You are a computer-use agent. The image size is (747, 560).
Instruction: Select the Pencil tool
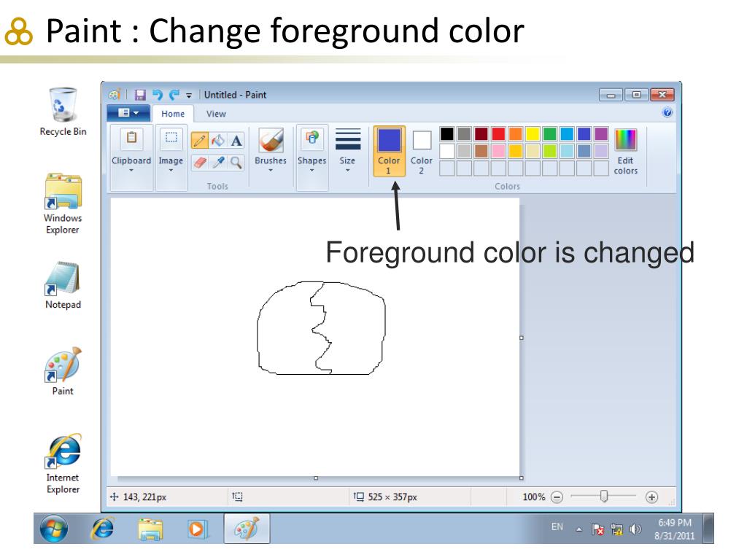200,141
